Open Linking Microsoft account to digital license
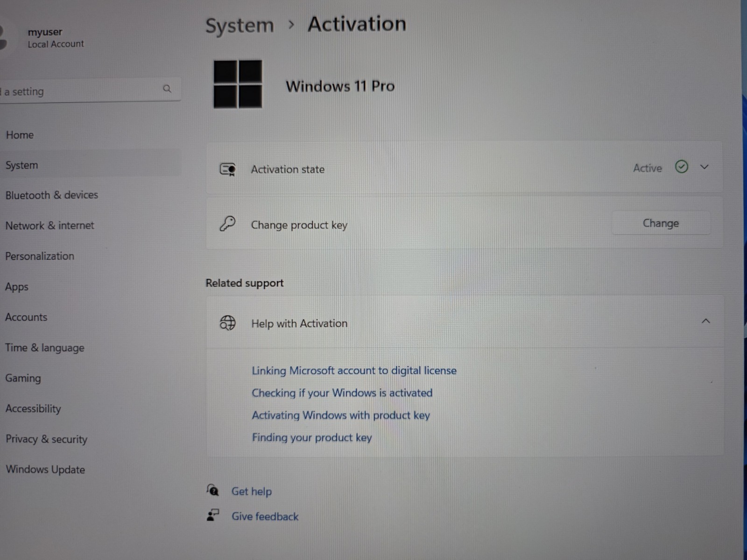Viewport: 747px width, 560px height. click(354, 371)
